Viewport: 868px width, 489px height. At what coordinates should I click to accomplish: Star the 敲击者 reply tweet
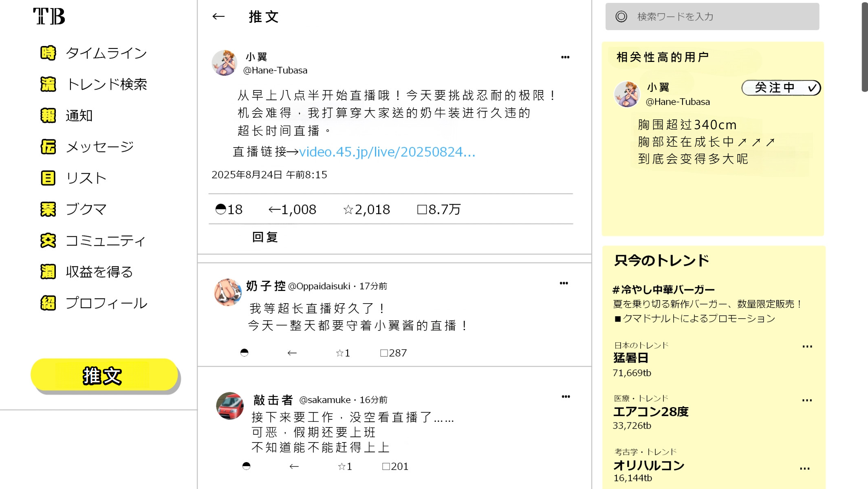tap(341, 466)
